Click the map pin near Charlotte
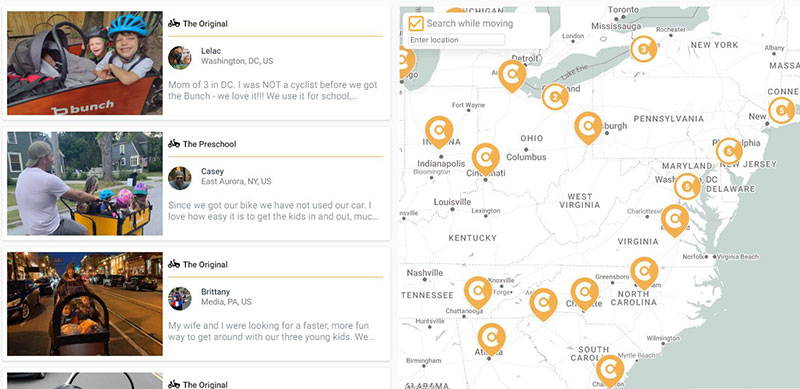This screenshot has height=389, width=800. click(x=585, y=294)
